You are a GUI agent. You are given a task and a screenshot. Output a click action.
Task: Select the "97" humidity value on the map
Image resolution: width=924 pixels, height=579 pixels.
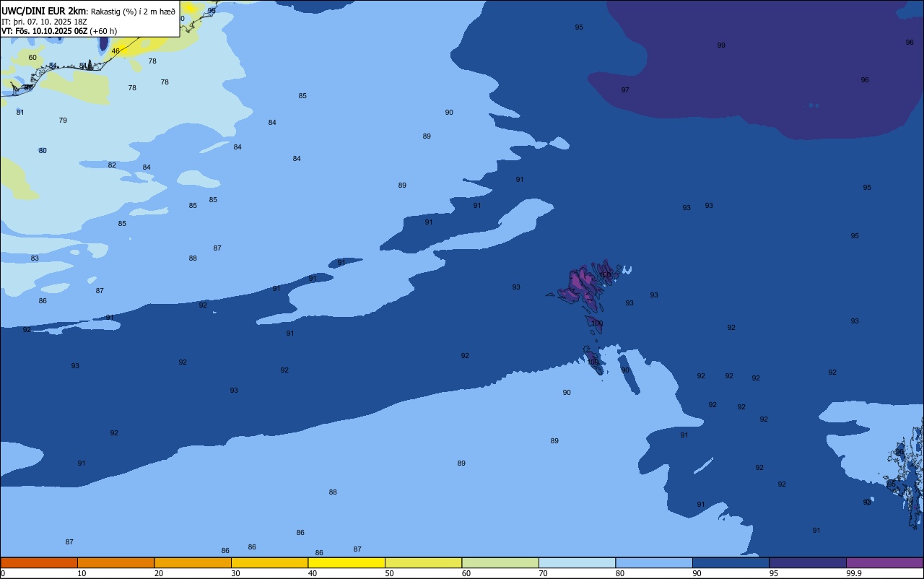[x=625, y=90]
